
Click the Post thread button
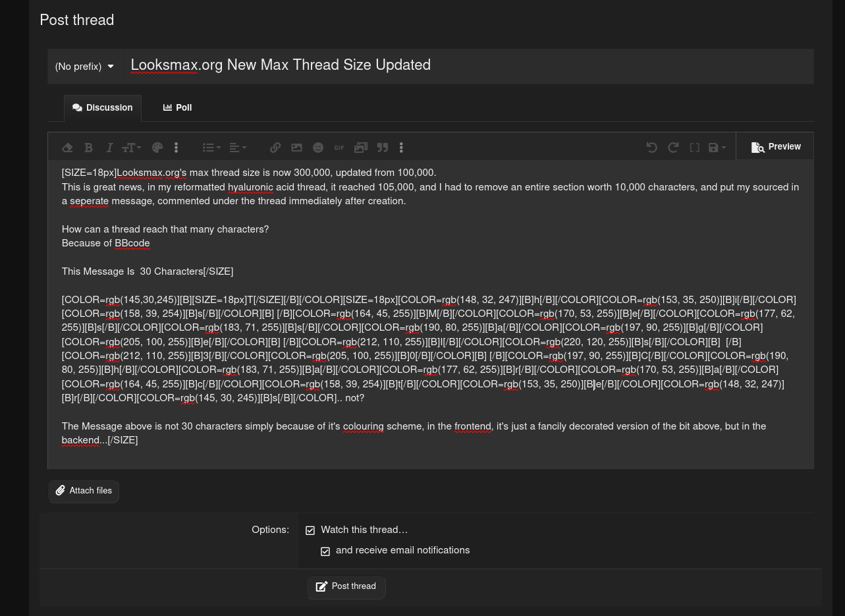[x=346, y=586]
